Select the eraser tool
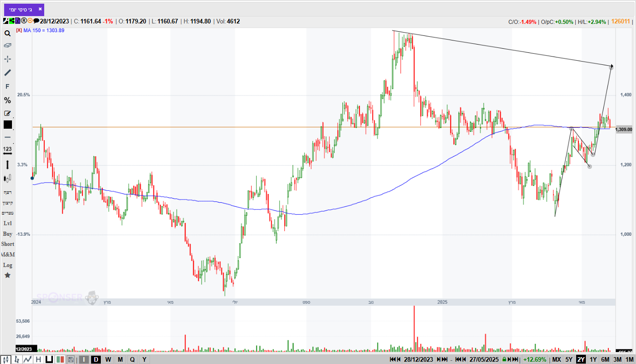Image resolution: width=636 pixels, height=364 pixels. click(7, 45)
